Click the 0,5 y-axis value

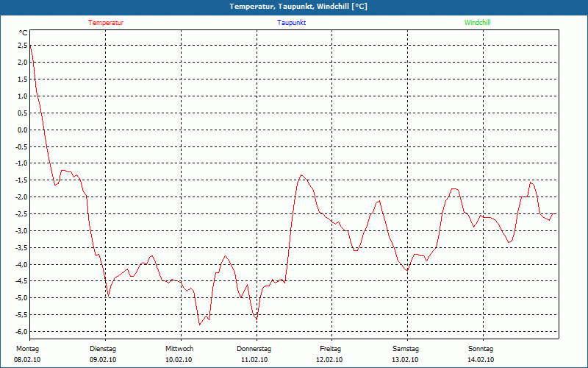tap(23, 113)
